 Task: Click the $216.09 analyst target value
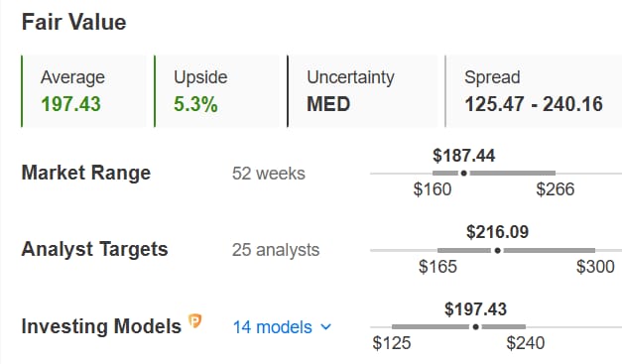click(x=497, y=232)
